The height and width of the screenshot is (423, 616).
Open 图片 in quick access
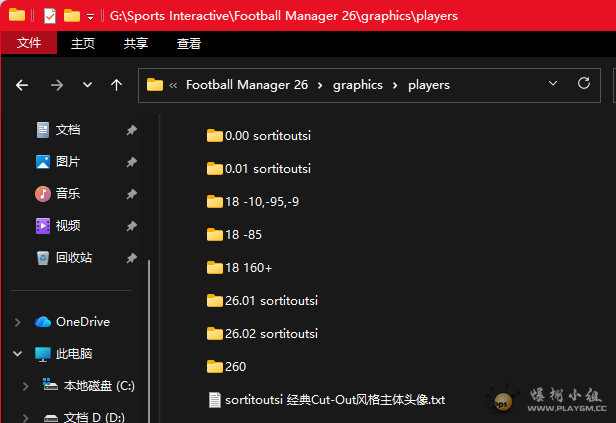tap(68, 161)
